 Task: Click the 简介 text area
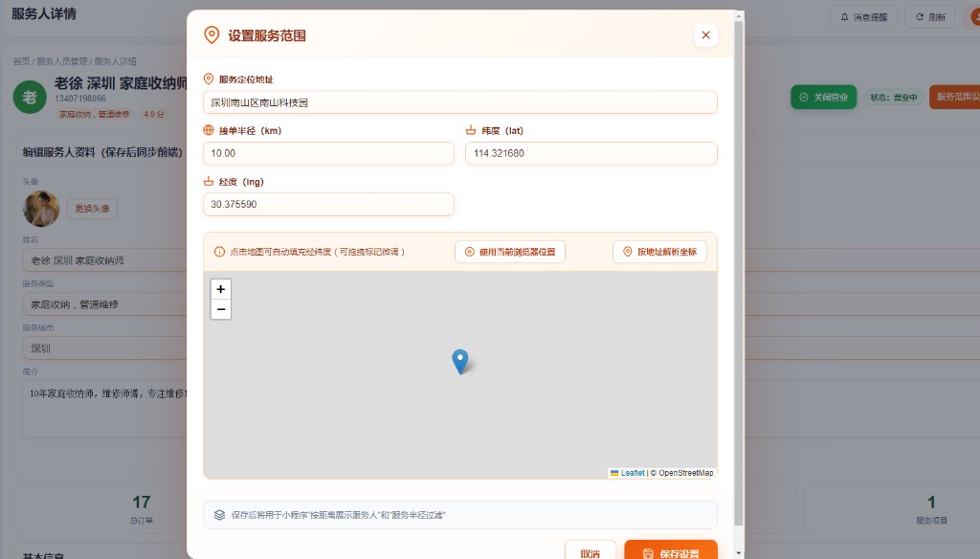point(105,409)
